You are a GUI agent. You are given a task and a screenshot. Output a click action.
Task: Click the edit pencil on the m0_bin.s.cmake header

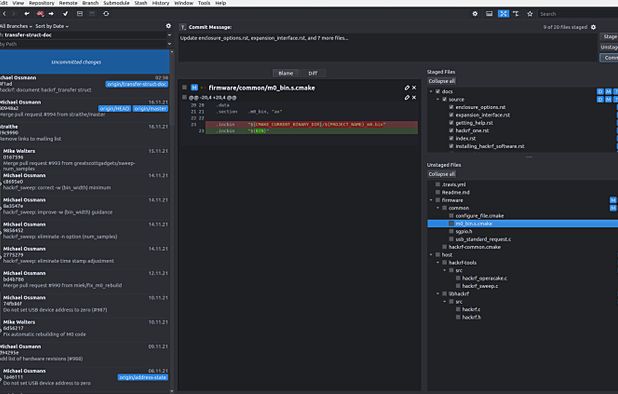(x=407, y=87)
